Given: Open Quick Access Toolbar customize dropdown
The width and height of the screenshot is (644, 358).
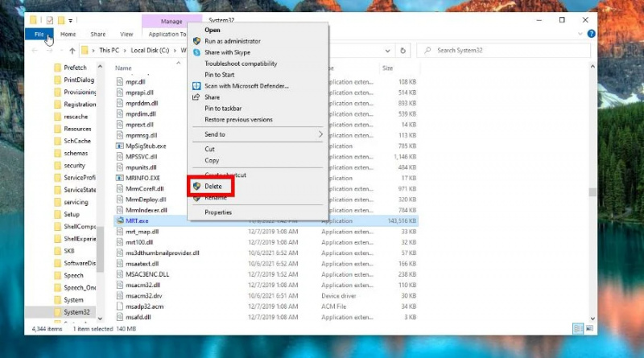Looking at the screenshot, I should pyautogui.click(x=71, y=20).
